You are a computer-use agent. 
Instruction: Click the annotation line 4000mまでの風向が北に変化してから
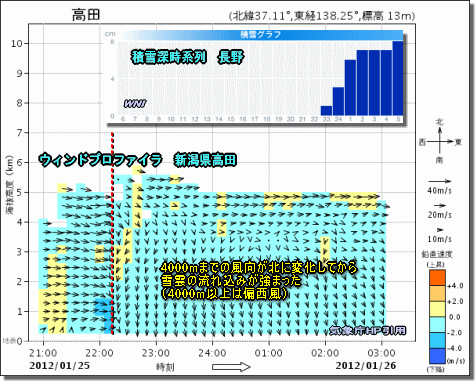coord(259,267)
